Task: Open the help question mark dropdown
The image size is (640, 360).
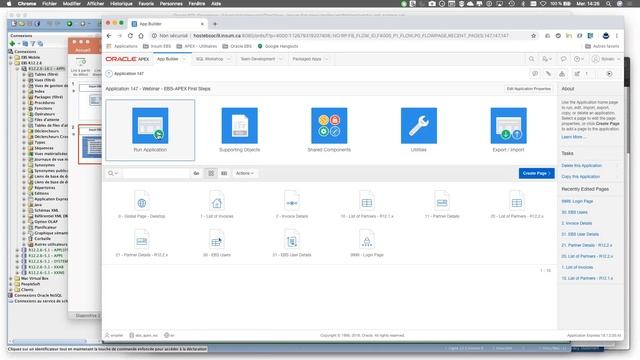Action: (x=579, y=59)
